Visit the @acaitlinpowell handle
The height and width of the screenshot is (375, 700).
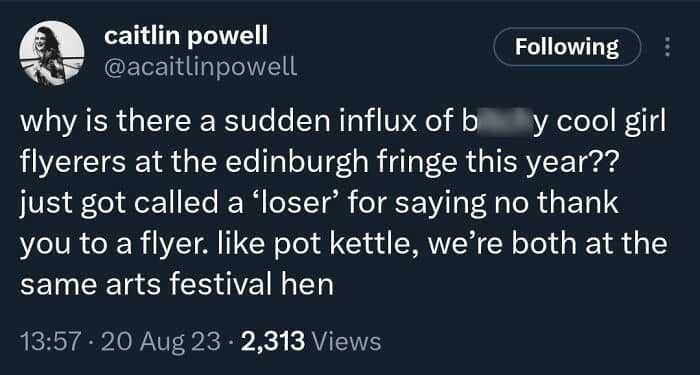tap(200, 67)
